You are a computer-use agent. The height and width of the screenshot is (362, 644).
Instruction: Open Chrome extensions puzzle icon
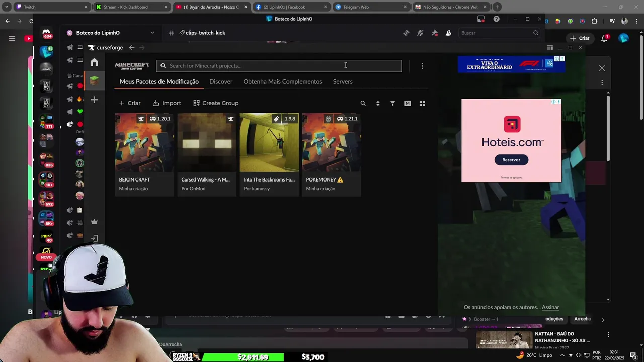click(x=595, y=21)
